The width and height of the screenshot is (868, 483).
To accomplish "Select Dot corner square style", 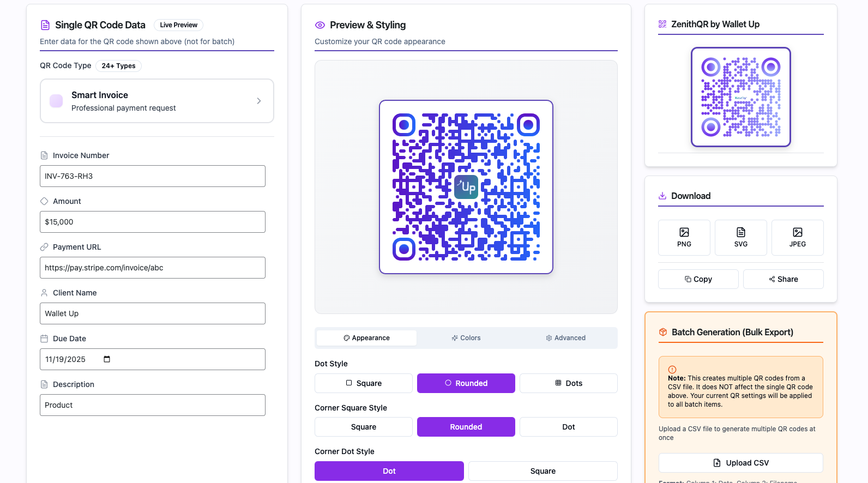I will [569, 427].
